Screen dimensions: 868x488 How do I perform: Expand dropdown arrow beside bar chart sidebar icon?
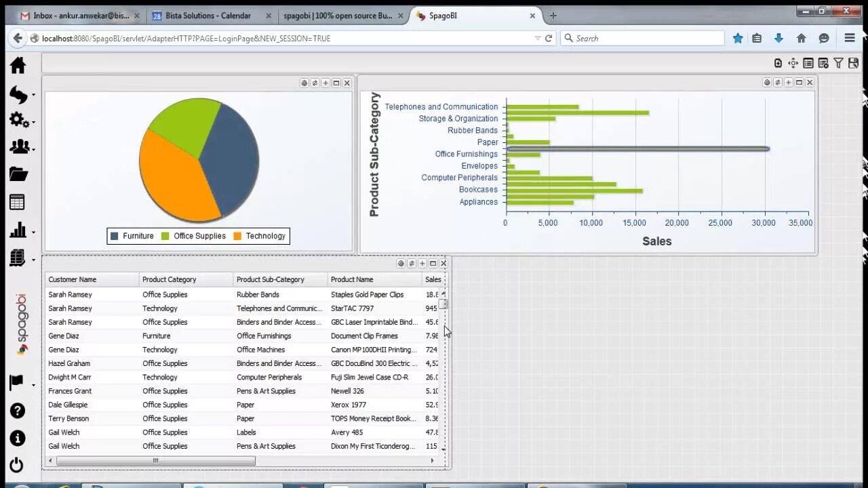pos(33,232)
